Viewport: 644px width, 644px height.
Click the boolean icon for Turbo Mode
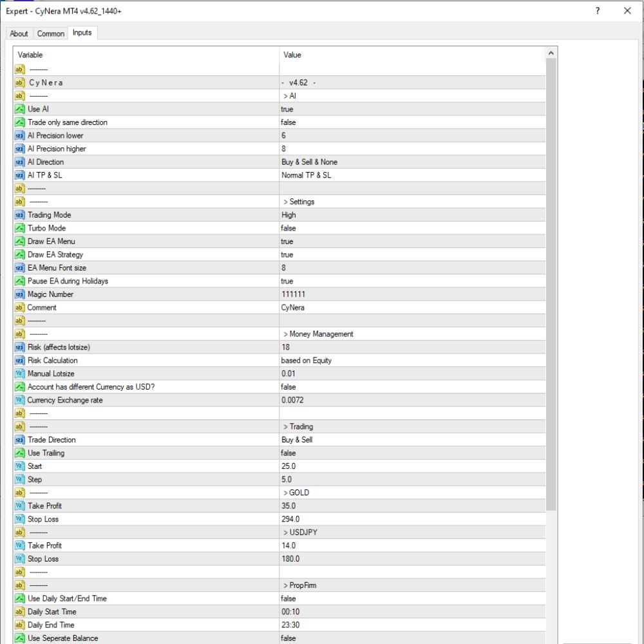click(x=20, y=229)
